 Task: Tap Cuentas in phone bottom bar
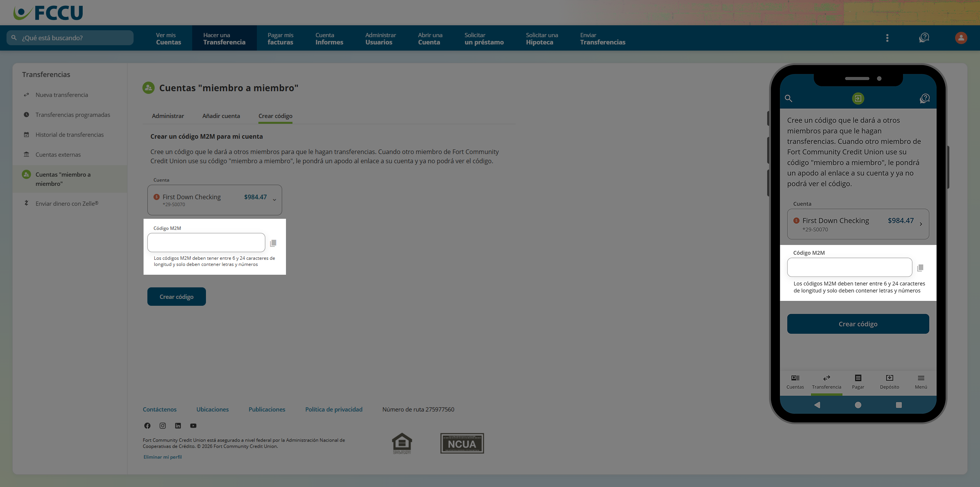[x=795, y=382]
